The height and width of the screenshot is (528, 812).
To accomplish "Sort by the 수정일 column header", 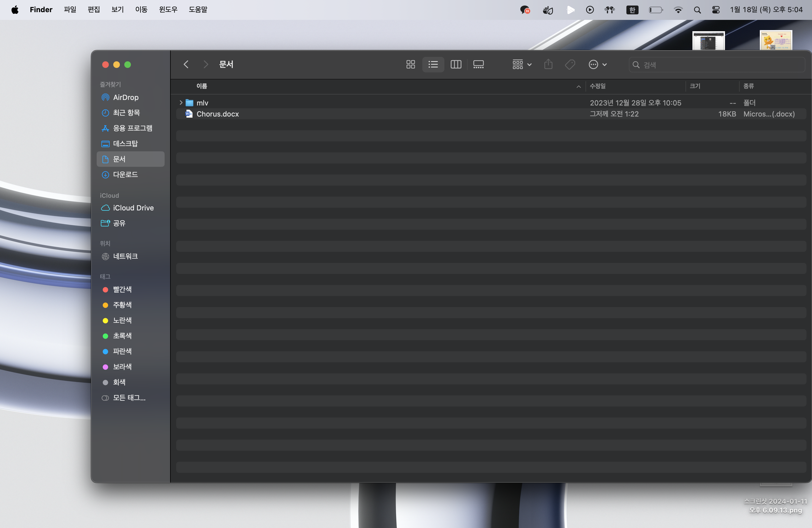I will pyautogui.click(x=598, y=86).
